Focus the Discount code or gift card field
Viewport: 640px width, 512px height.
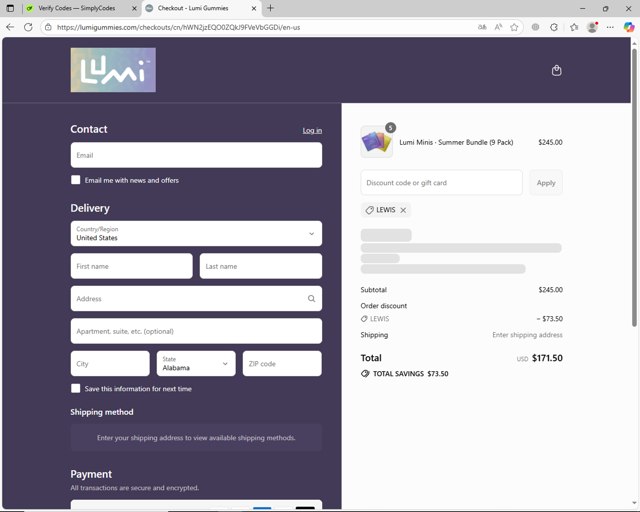point(442,183)
